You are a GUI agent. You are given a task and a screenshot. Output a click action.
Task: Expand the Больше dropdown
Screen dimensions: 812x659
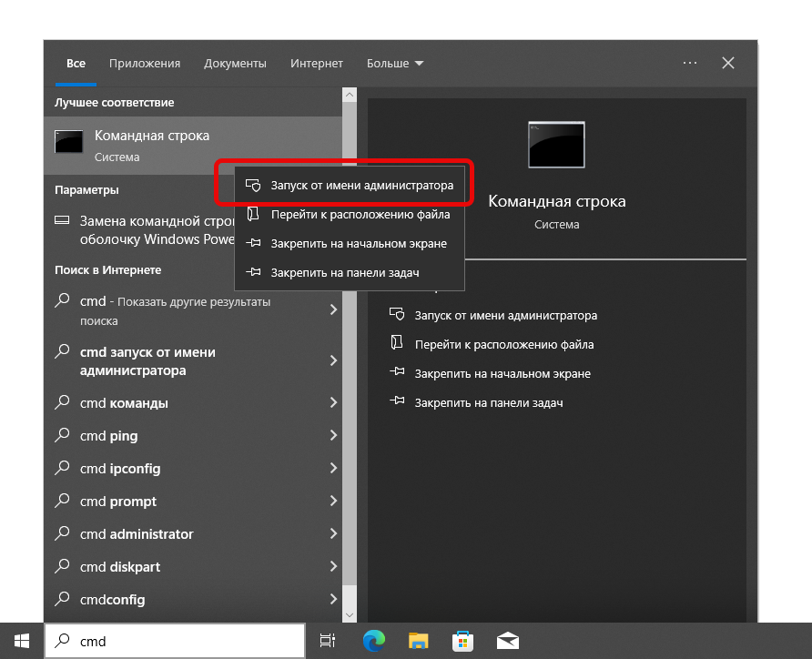pos(395,64)
